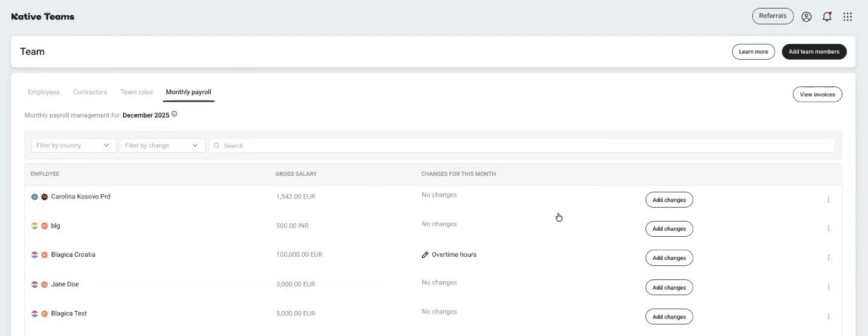Click the flag beside Jane Doe
The image size is (868, 336).
35,284
